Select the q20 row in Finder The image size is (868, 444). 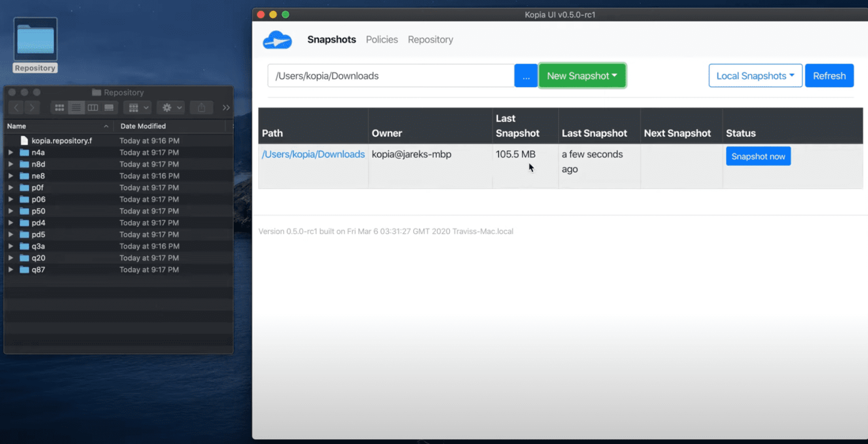[x=119, y=258]
